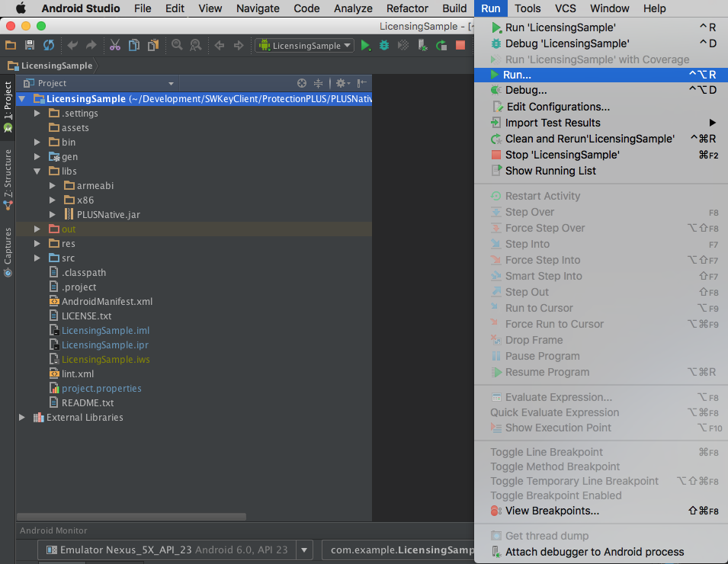Select LicensingSample.iml file
The width and height of the screenshot is (728, 564).
(105, 330)
